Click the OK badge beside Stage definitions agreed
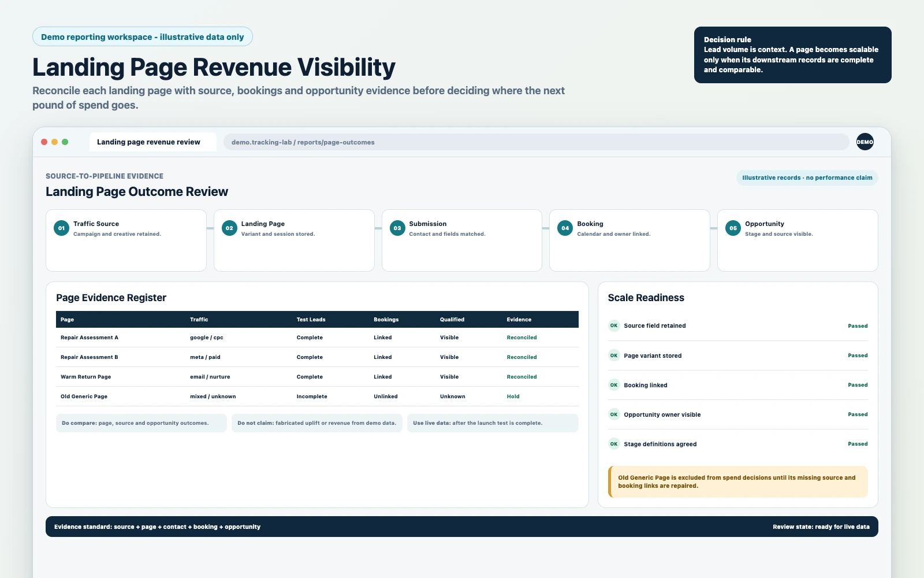The height and width of the screenshot is (578, 924). coord(614,444)
